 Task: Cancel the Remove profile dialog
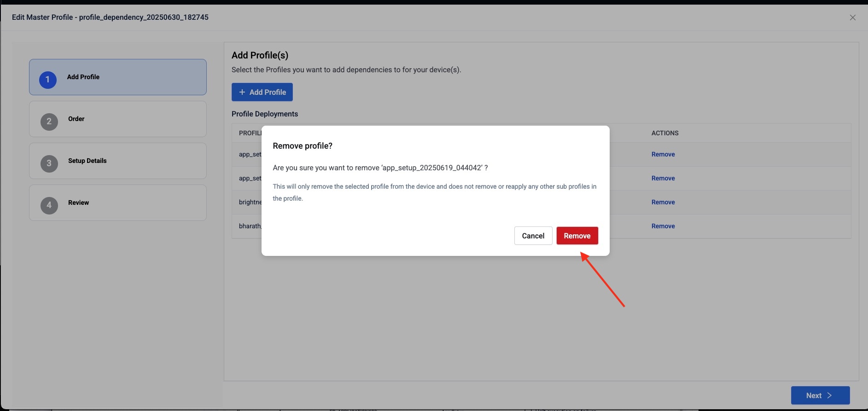click(x=533, y=236)
